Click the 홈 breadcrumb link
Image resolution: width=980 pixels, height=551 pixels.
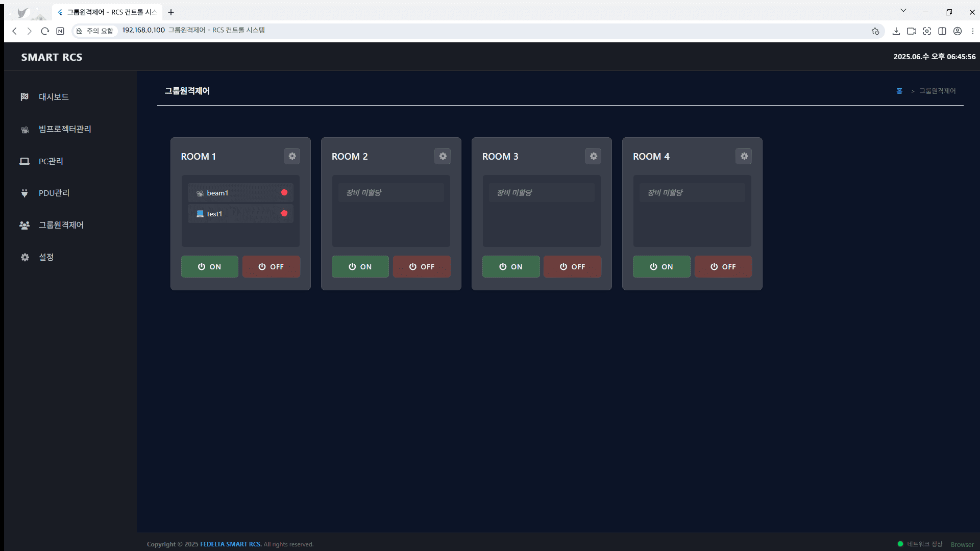899,91
